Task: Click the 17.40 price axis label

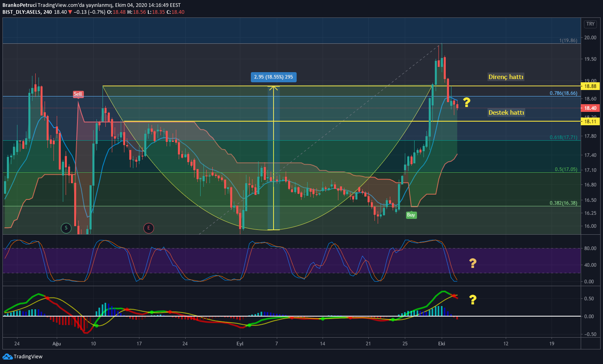Action: click(x=590, y=155)
